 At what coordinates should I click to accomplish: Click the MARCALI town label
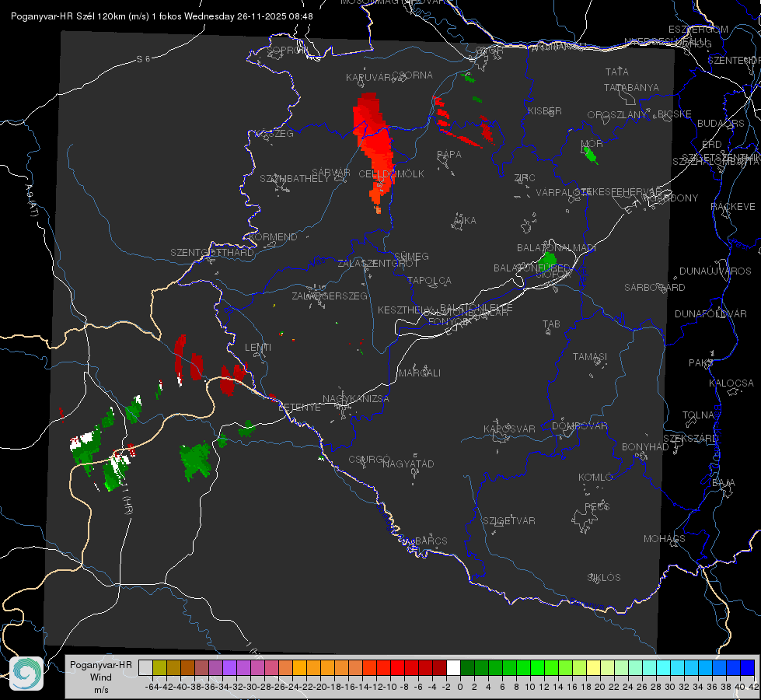420,373
